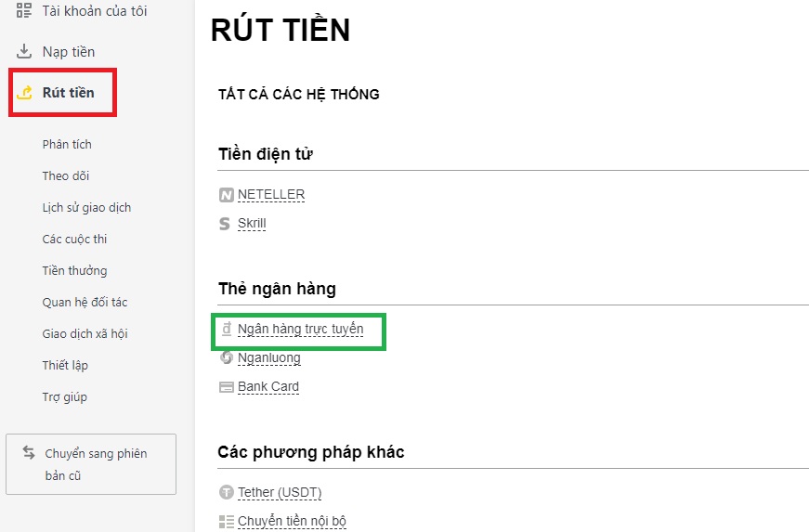Image resolution: width=809 pixels, height=532 pixels.
Task: Click the NETELLER logo icon
Action: click(226, 195)
